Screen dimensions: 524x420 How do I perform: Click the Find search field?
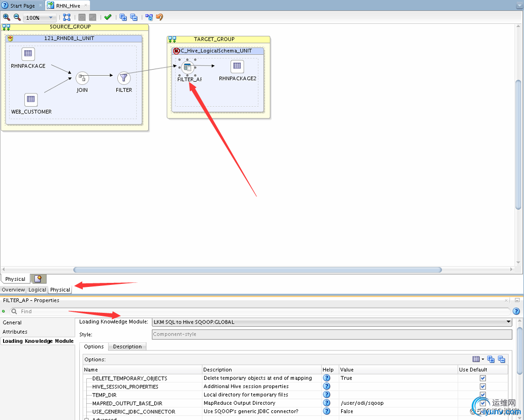pyautogui.click(x=259, y=311)
